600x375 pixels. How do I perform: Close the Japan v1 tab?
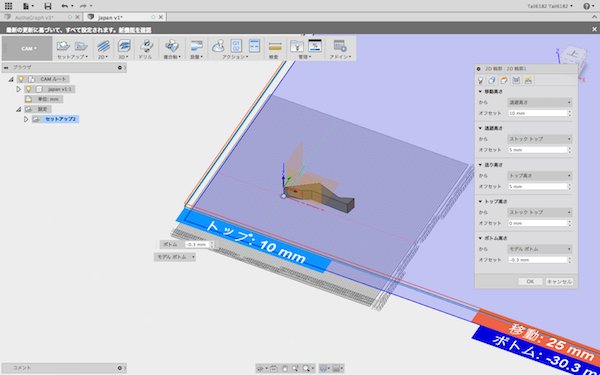[161, 17]
